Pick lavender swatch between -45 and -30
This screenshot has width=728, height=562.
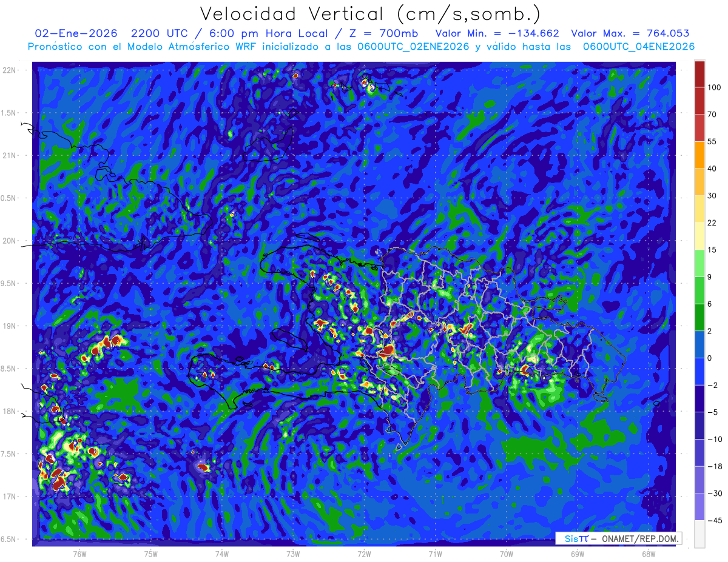point(699,506)
